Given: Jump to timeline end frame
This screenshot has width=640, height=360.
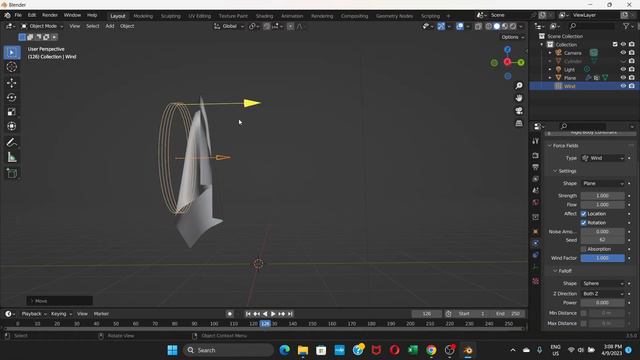Looking at the screenshot, I should 290,314.
